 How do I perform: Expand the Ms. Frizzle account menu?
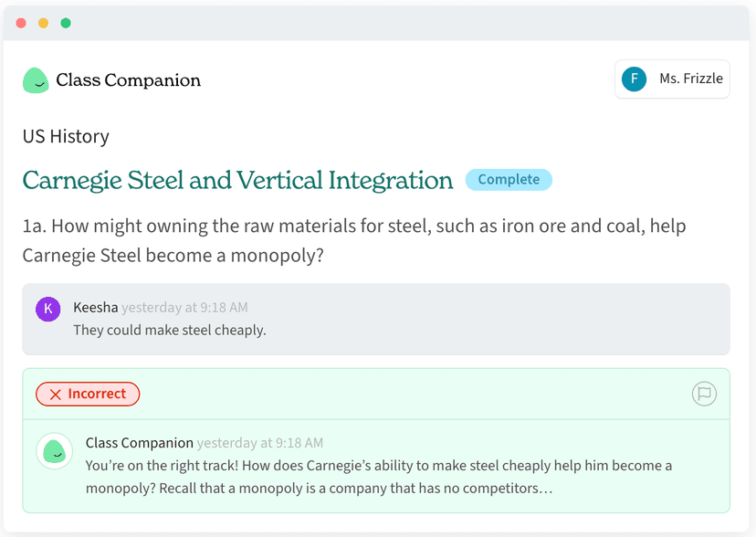(x=672, y=79)
